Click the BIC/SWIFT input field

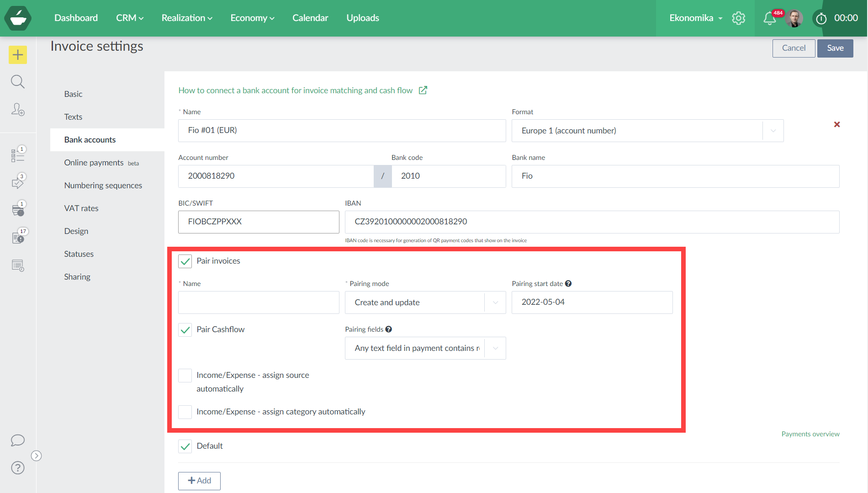259,222
